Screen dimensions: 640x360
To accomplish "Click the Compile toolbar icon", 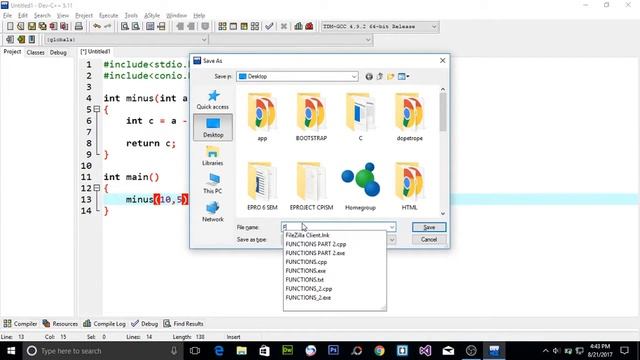I will 222,27.
